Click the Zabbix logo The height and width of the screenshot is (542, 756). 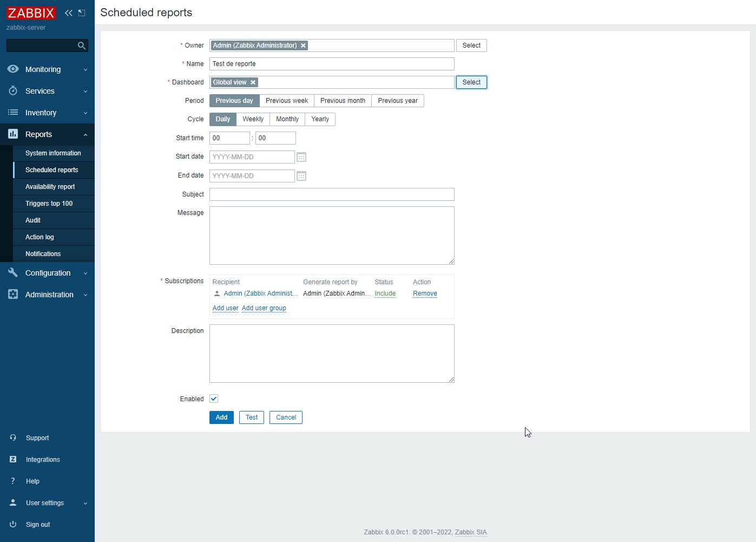pos(31,13)
